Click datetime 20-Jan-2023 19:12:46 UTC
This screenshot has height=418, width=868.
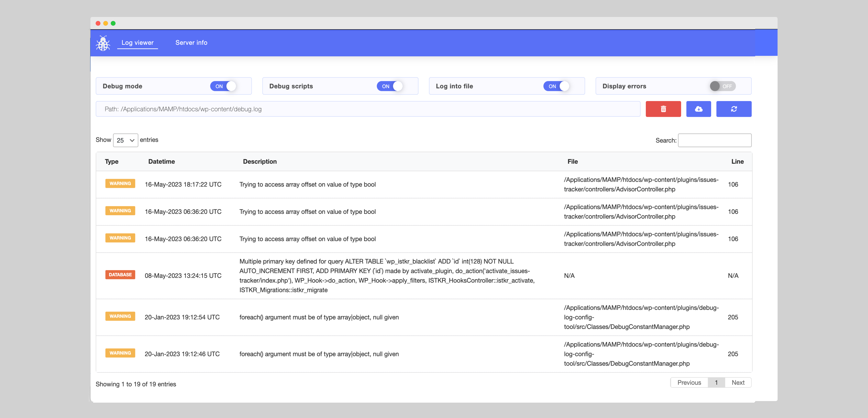[x=182, y=354]
